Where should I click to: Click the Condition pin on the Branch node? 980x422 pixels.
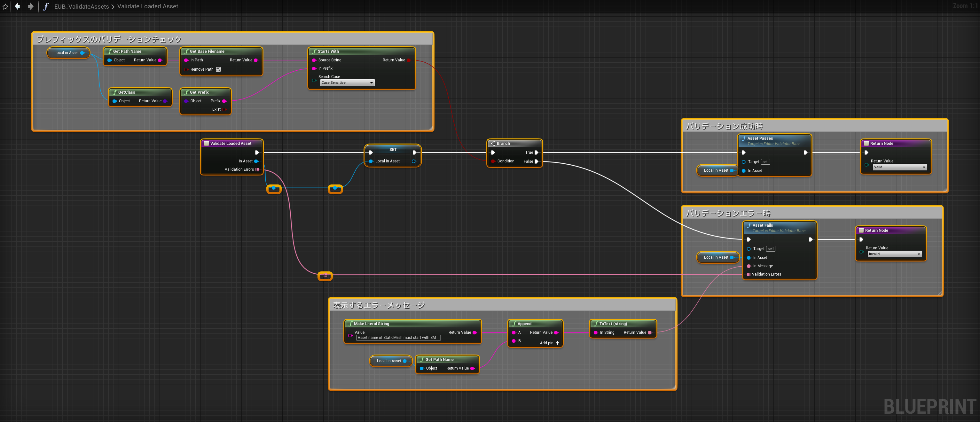click(493, 161)
